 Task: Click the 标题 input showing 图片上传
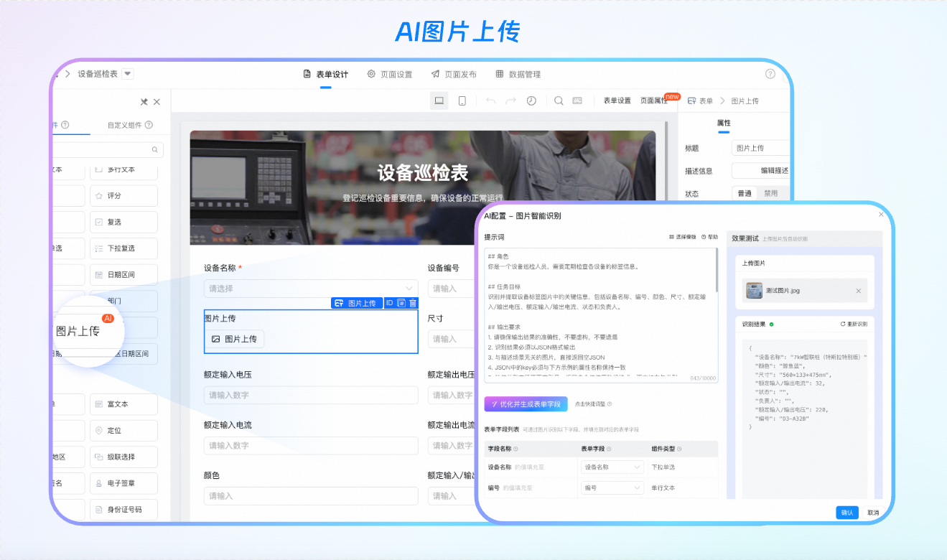tap(761, 148)
